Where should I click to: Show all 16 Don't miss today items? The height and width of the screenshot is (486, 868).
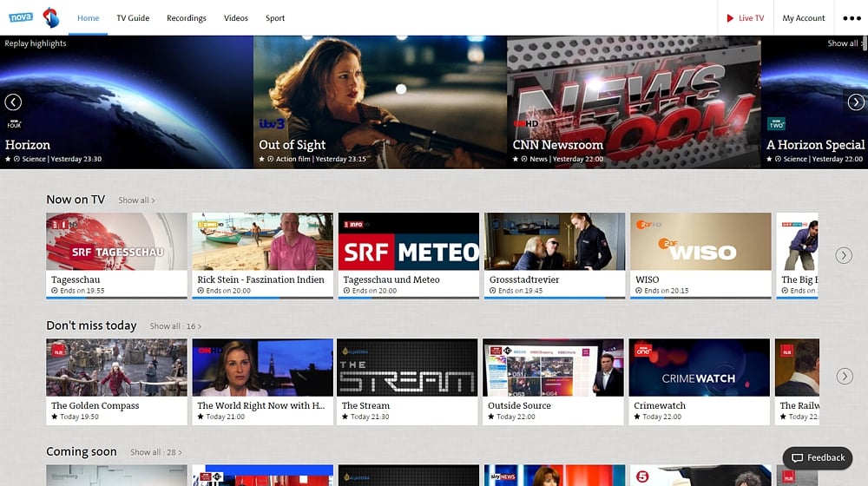pyautogui.click(x=175, y=326)
